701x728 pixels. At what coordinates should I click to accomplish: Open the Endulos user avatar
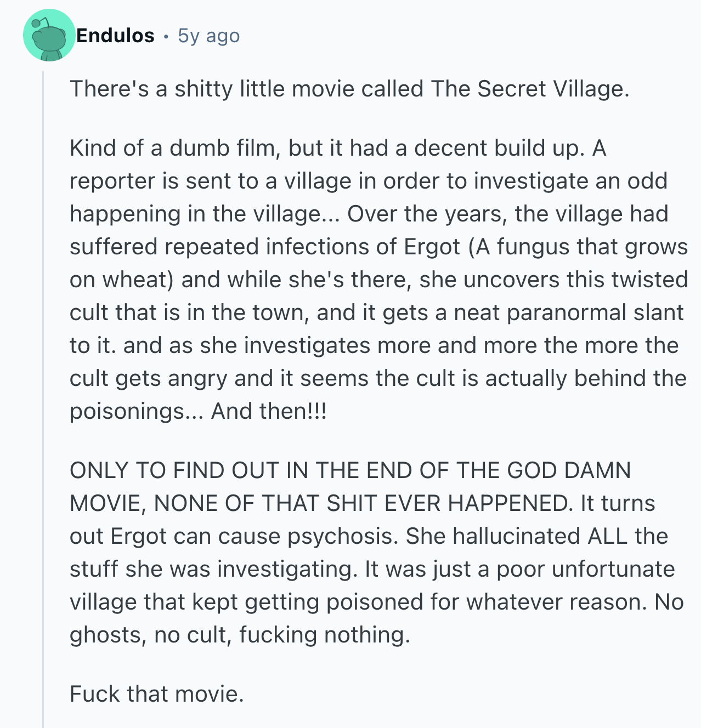point(49,35)
